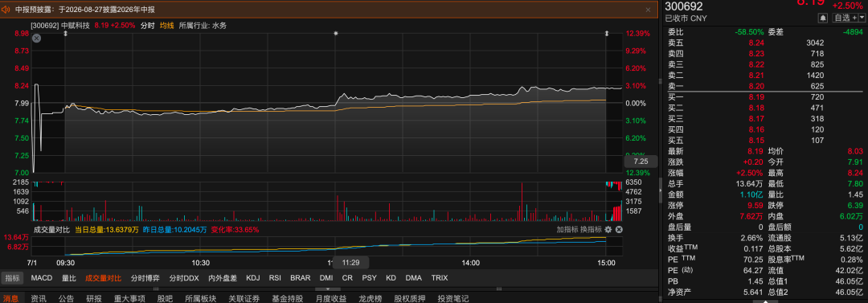
Task: Open indicator settings gear icon
Action: 608,229
